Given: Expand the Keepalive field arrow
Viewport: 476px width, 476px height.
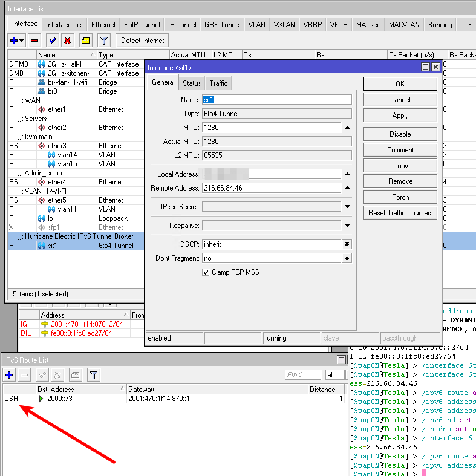Looking at the screenshot, I should click(x=348, y=226).
